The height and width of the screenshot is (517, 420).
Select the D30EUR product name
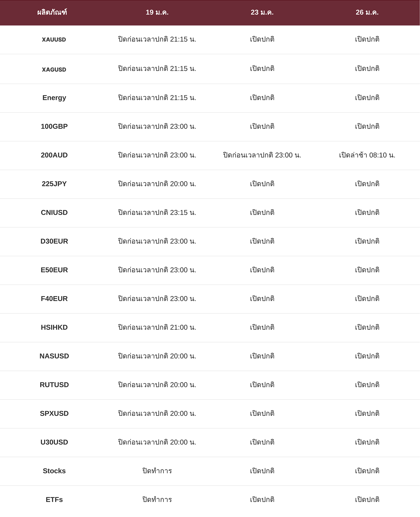(x=54, y=241)
